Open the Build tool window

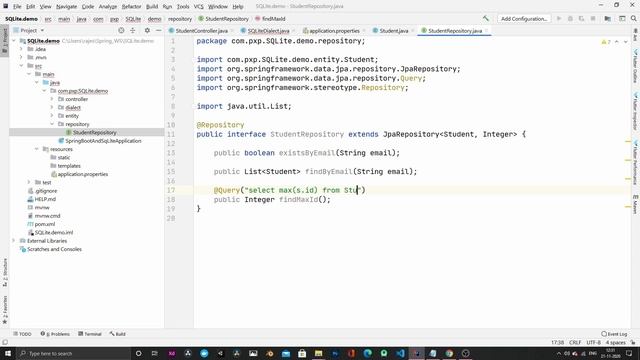point(118,334)
